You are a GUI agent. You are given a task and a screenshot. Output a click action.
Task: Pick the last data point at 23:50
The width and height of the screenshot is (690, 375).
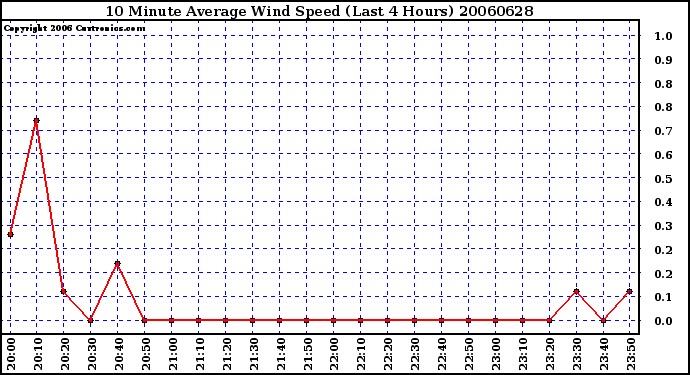tap(630, 291)
